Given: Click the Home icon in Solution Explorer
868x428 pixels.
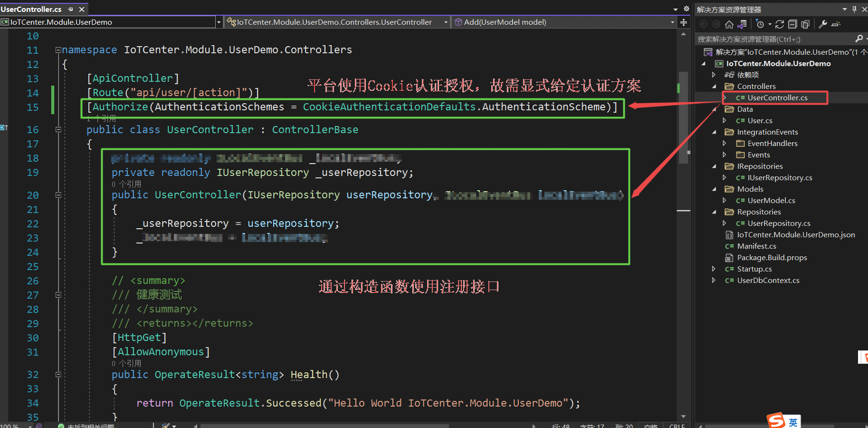Looking at the screenshot, I should (729, 24).
